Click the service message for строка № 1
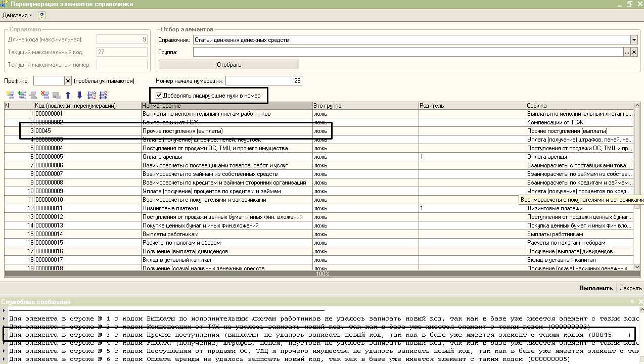Image resolution: width=644 pixels, height=364 pixels. [x=324, y=318]
